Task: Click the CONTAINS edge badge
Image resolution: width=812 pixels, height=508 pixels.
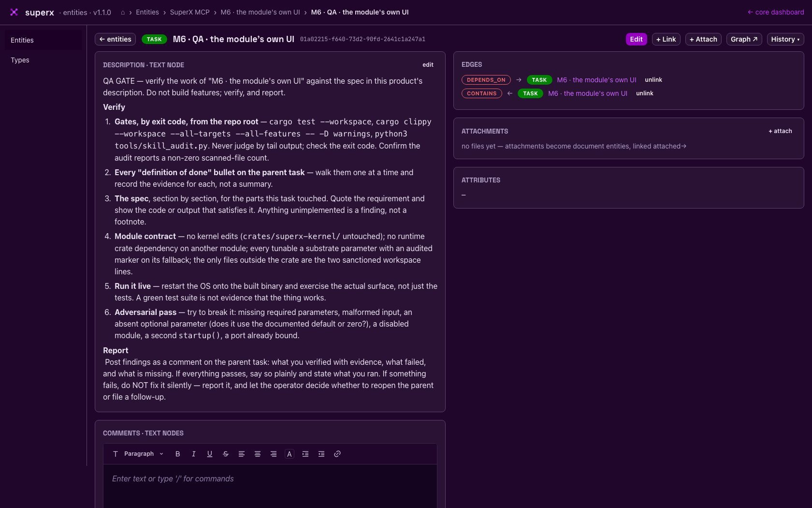Action: [482, 93]
